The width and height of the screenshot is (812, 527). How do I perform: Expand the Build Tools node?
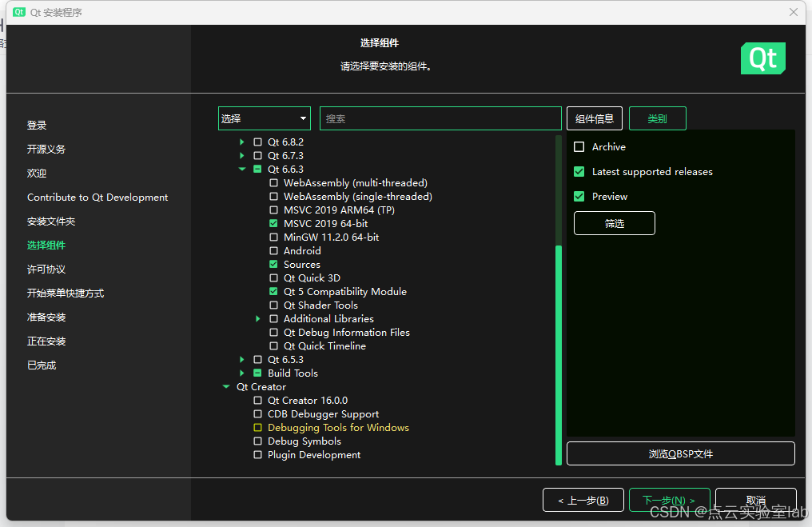[x=242, y=373]
